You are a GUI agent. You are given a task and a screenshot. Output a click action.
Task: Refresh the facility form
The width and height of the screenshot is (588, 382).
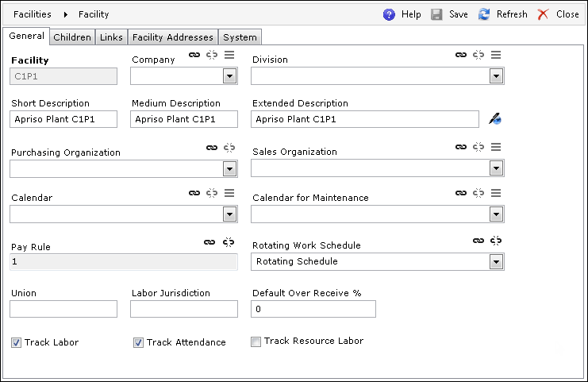pyautogui.click(x=502, y=14)
